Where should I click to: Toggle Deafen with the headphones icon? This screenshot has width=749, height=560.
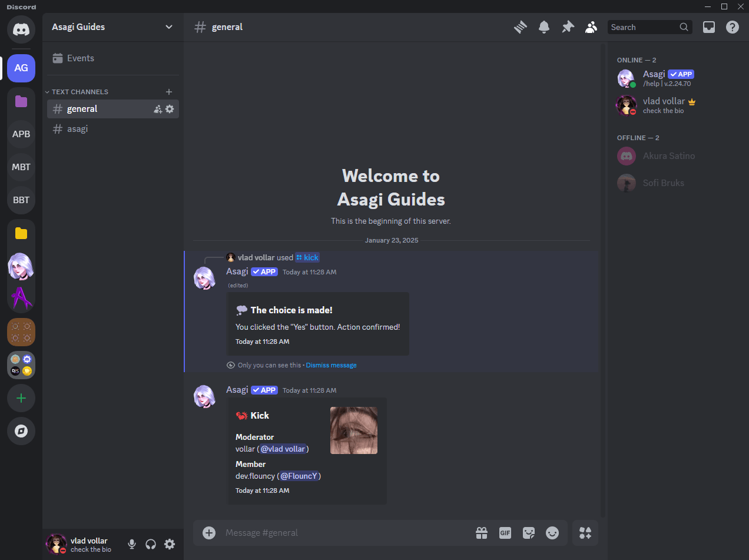coord(151,544)
